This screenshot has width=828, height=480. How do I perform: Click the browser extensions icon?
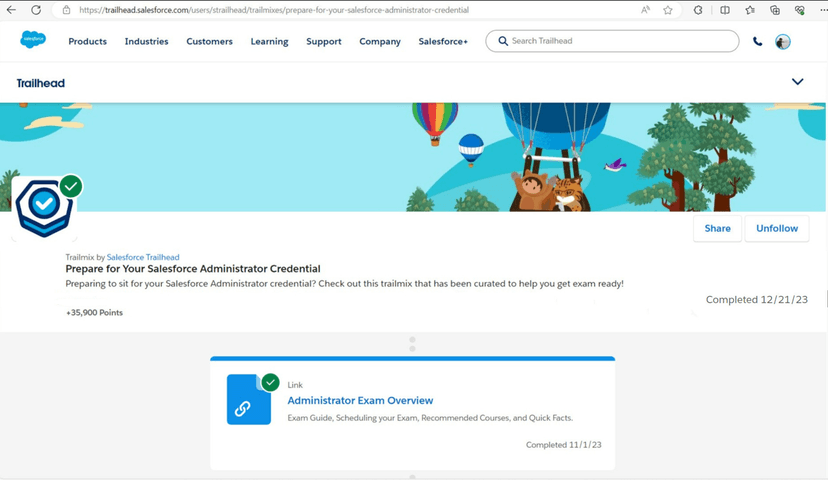[x=698, y=10]
